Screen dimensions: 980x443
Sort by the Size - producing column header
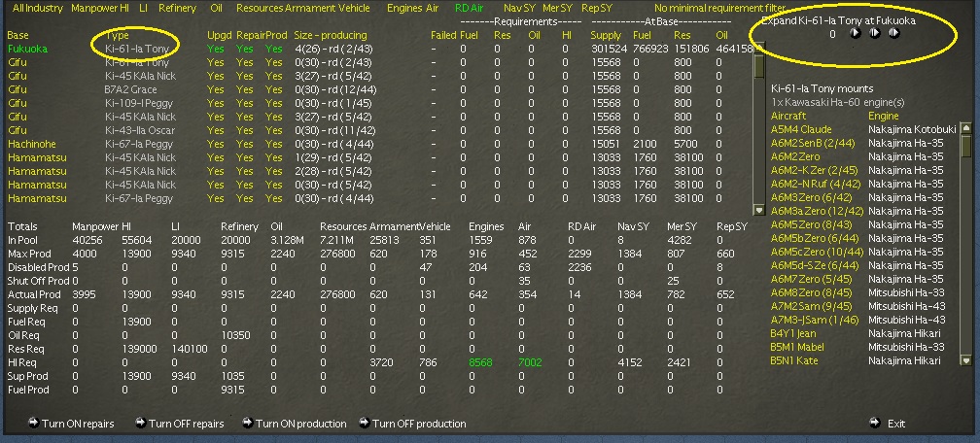click(x=330, y=35)
